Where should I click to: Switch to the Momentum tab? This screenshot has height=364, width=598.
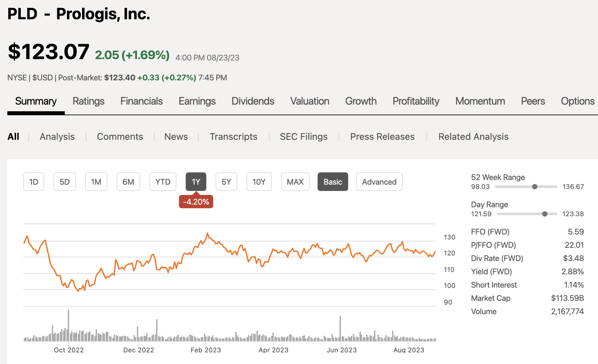point(480,101)
